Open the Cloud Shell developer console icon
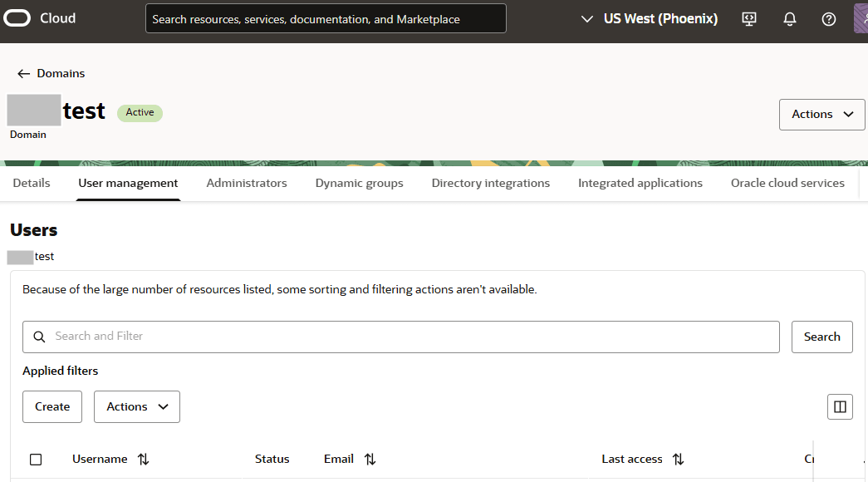Image resolution: width=868 pixels, height=482 pixels. click(x=748, y=18)
